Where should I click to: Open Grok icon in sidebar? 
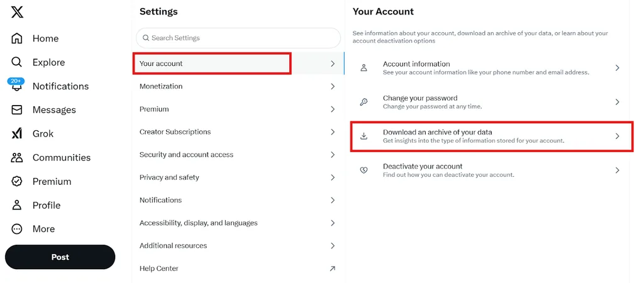[x=17, y=133]
